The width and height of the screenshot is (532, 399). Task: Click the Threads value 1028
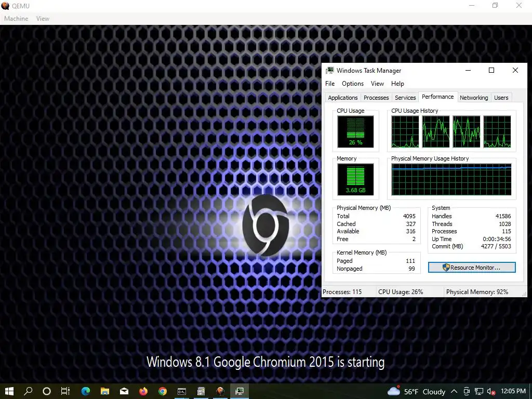coord(504,224)
